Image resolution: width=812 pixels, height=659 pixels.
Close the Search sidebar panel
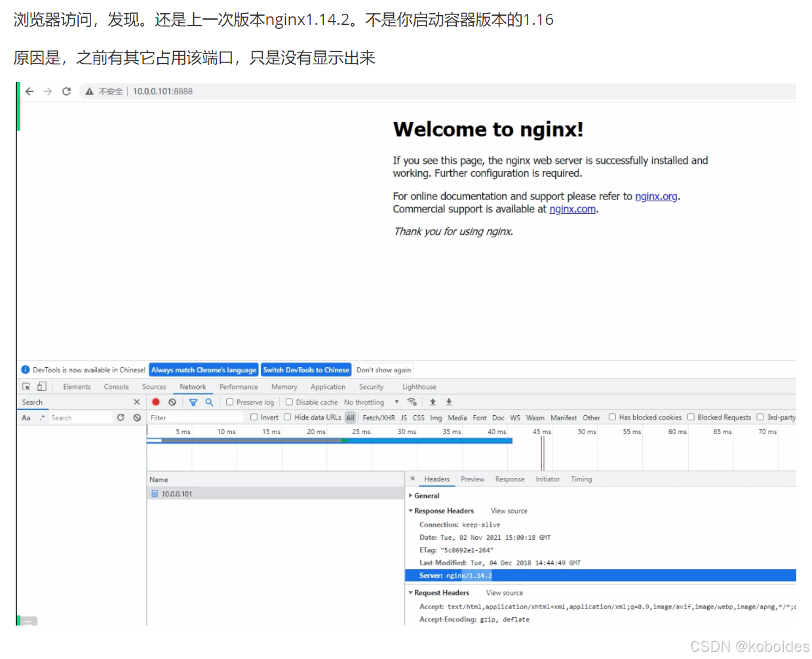(x=137, y=402)
